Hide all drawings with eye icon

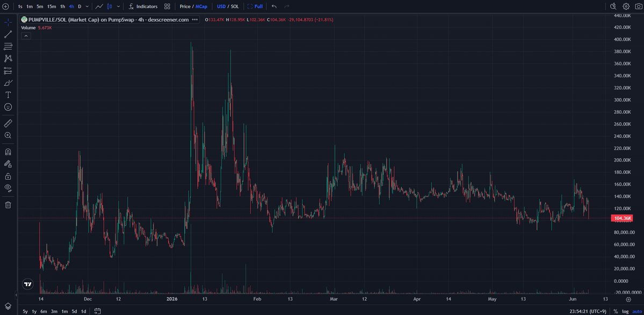pyautogui.click(x=8, y=188)
